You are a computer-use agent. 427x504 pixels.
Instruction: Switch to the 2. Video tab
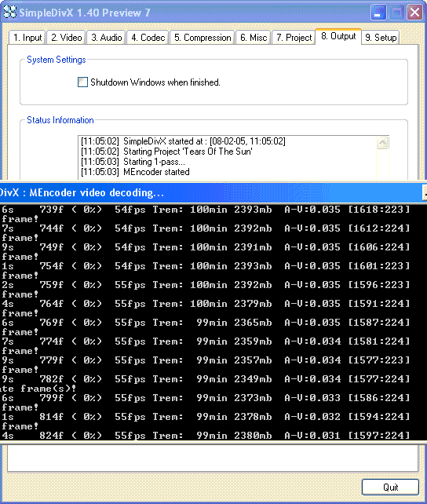point(66,38)
